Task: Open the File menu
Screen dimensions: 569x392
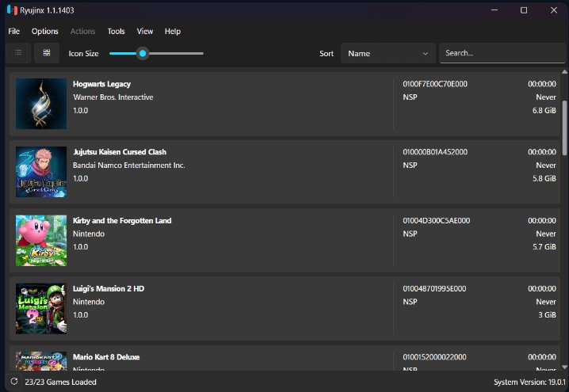Action: tap(13, 31)
